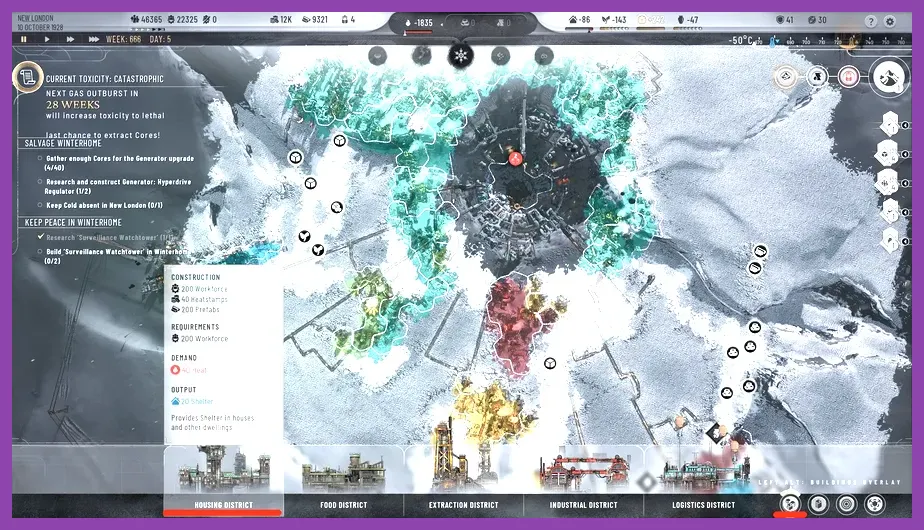This screenshot has height=530, width=924.
Task: Open the objectives scroll icon
Action: pyautogui.click(x=27, y=77)
